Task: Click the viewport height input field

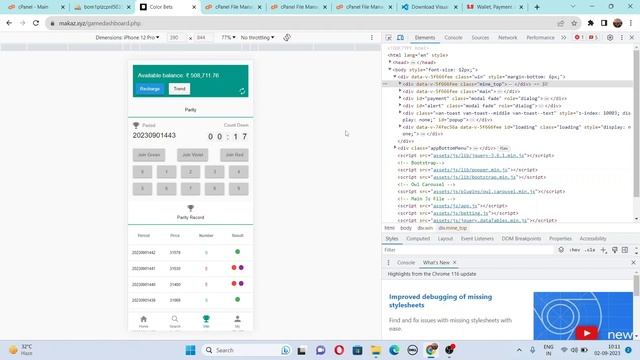Action: 203,38
